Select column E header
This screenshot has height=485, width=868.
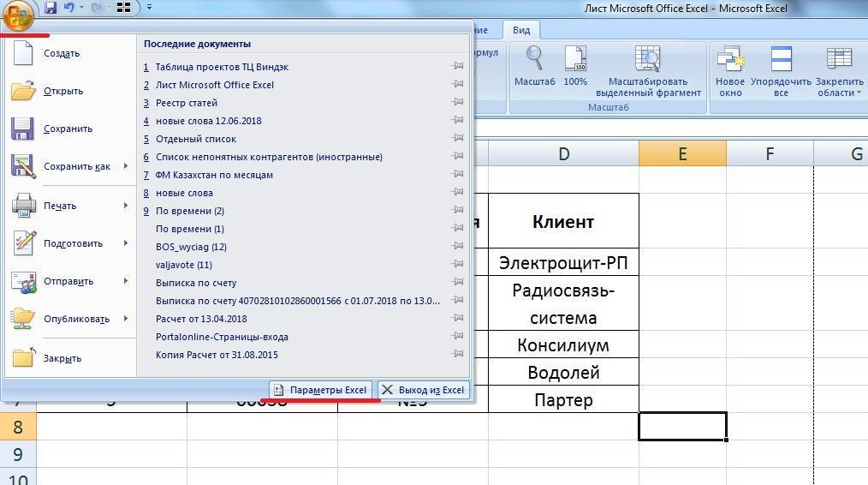click(x=681, y=153)
